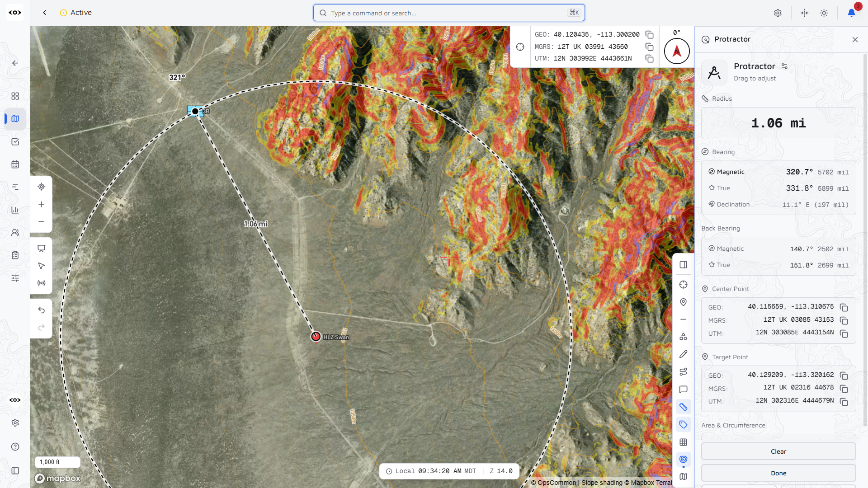Click the Active status label
Image resolution: width=868 pixels, height=488 pixels.
click(x=81, y=13)
